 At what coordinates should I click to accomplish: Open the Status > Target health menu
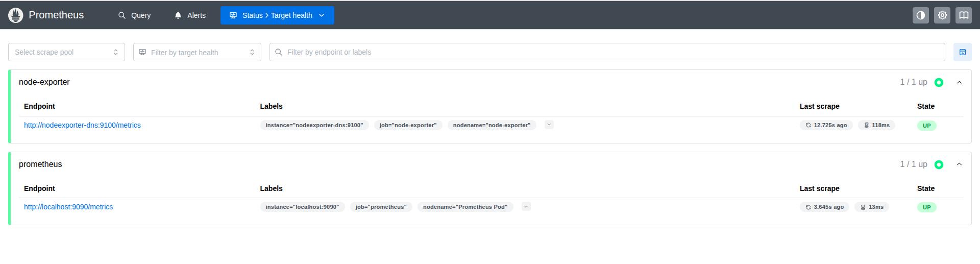coord(277,15)
